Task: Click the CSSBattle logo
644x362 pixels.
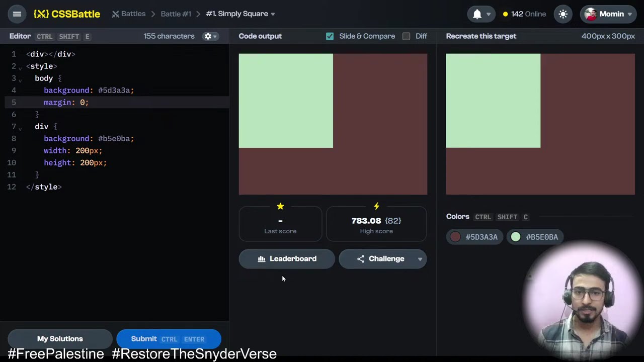Action: click(67, 14)
